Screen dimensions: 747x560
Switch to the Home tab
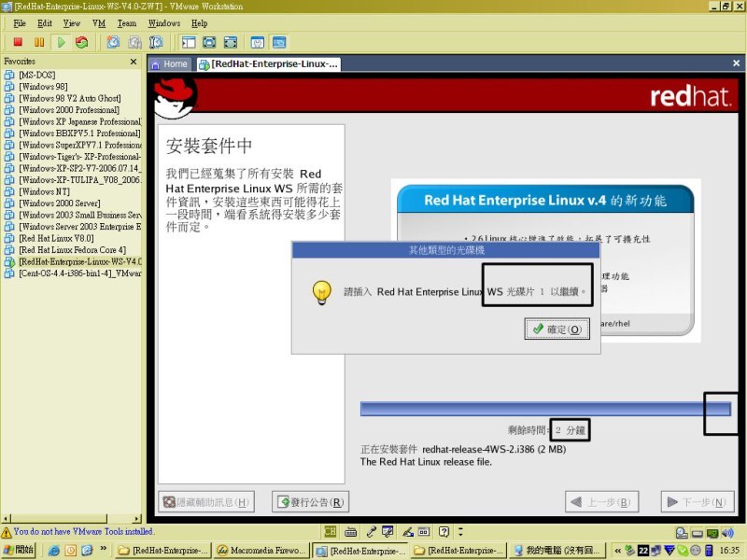[x=170, y=64]
